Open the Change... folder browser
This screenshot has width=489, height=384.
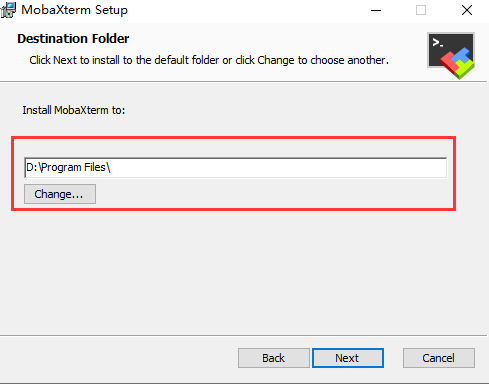[x=60, y=194]
